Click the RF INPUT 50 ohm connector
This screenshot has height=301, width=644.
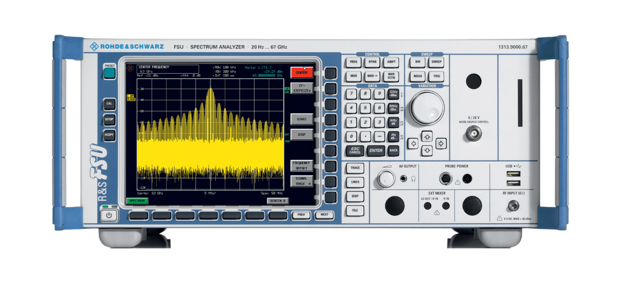513,205
